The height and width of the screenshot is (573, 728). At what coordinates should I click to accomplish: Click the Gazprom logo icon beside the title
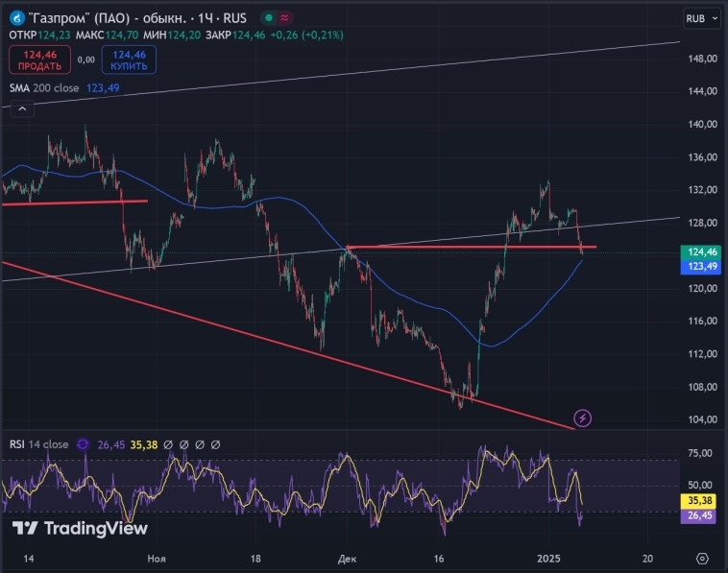pos(16,19)
